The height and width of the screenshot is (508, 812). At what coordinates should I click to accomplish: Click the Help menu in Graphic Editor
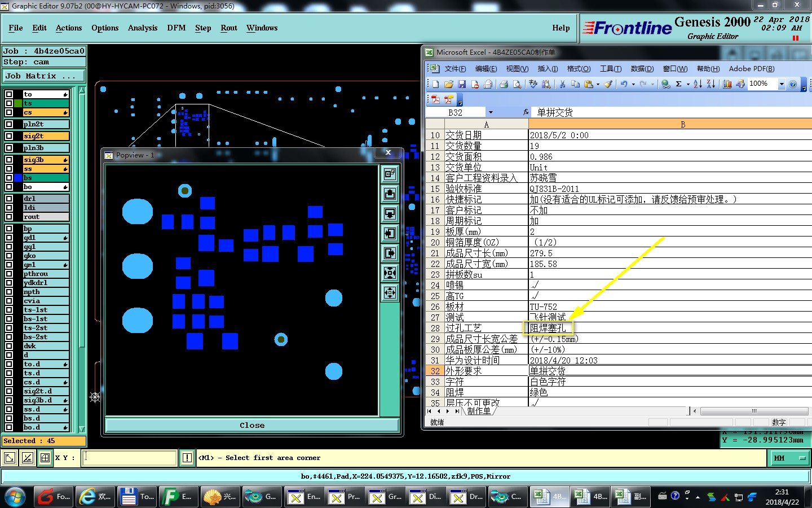coord(561,28)
